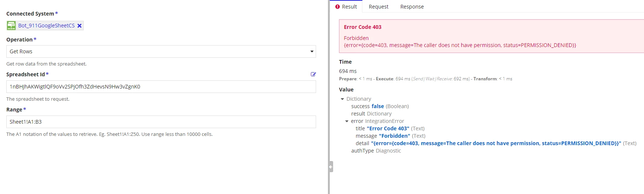
Task: Click the A1 notation range help text
Action: (x=109, y=134)
